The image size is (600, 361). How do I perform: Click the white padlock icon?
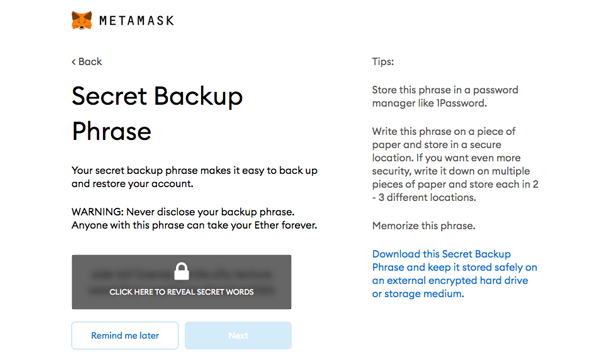coord(181,271)
